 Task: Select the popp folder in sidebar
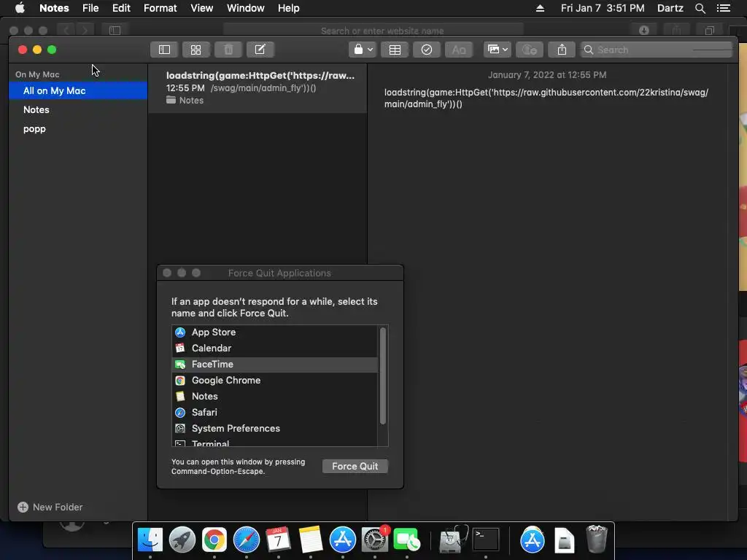pyautogui.click(x=78, y=128)
